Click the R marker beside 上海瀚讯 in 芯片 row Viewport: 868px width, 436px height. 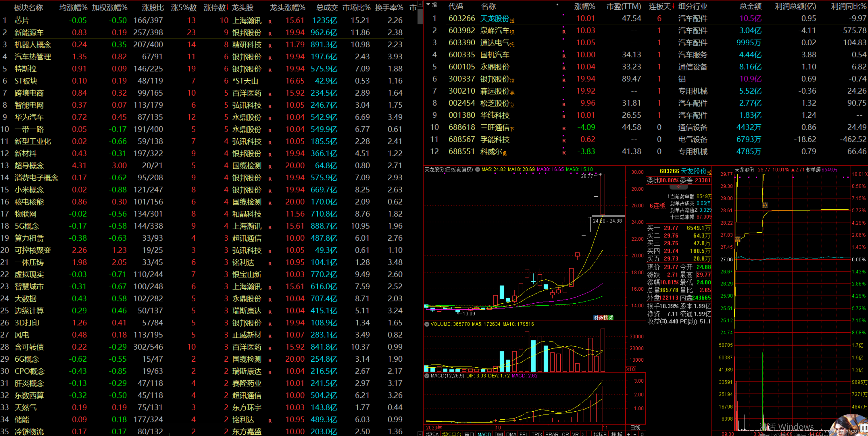click(270, 22)
